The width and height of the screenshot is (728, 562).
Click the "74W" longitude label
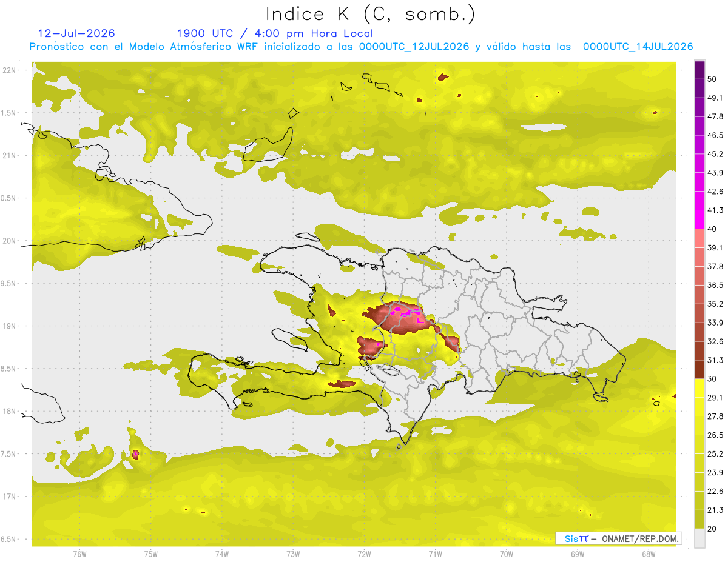pyautogui.click(x=222, y=554)
